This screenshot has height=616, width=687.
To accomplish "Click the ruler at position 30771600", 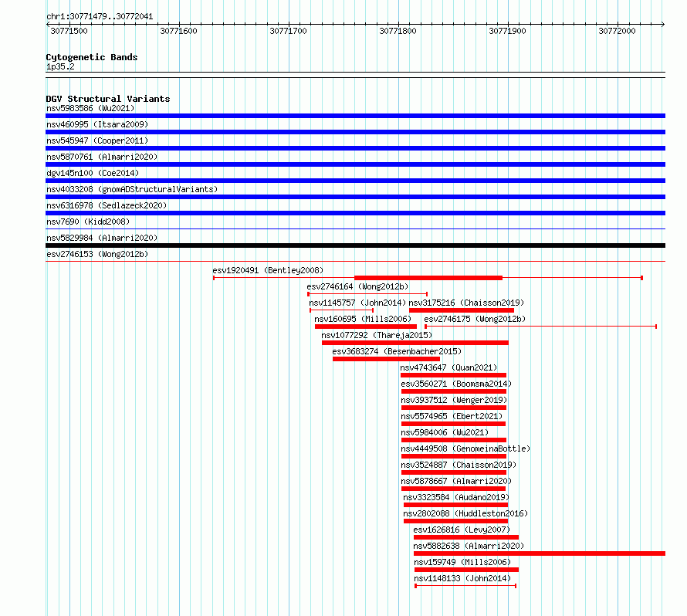I will click(179, 31).
